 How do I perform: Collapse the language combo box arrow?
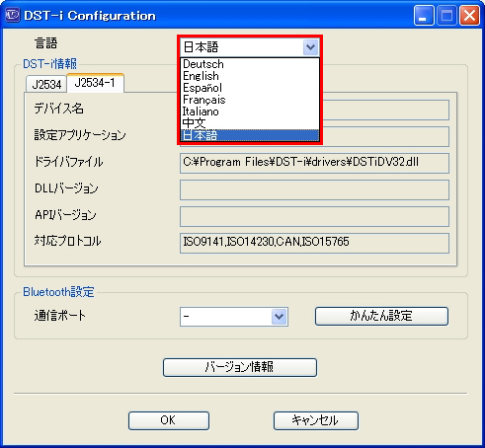(x=310, y=47)
